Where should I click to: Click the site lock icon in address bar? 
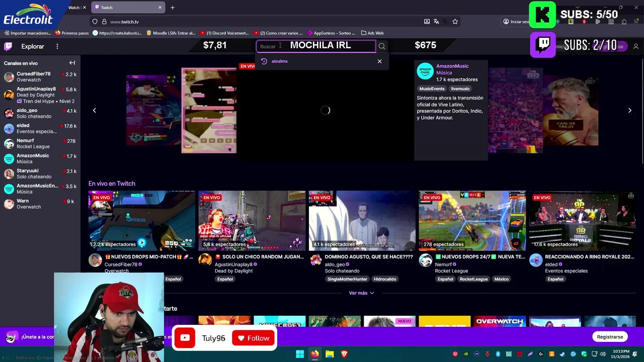click(x=104, y=22)
